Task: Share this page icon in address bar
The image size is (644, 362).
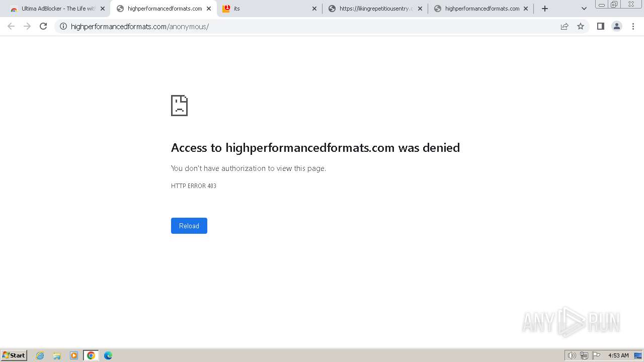Action: pos(565,26)
